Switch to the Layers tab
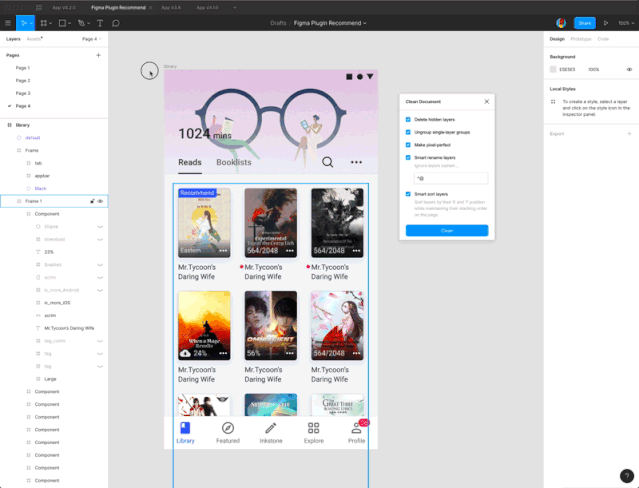The height and width of the screenshot is (488, 639). tap(13, 39)
